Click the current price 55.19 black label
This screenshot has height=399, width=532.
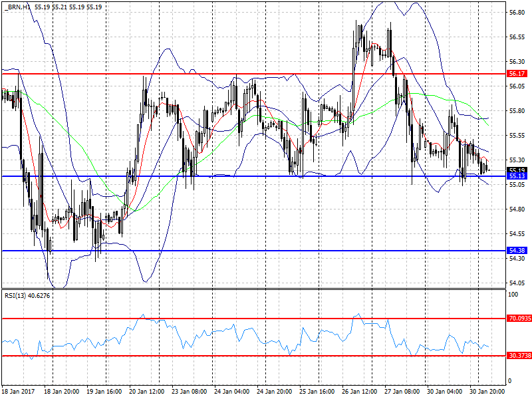click(517, 170)
